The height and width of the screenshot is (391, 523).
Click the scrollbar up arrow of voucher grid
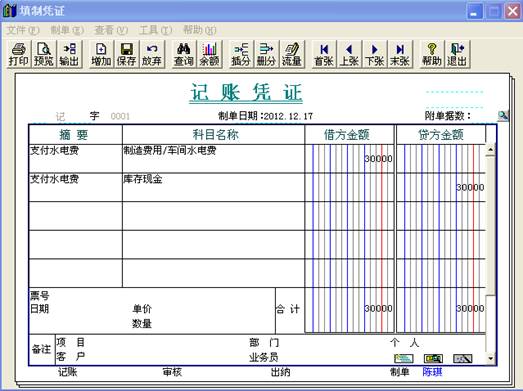(490, 150)
